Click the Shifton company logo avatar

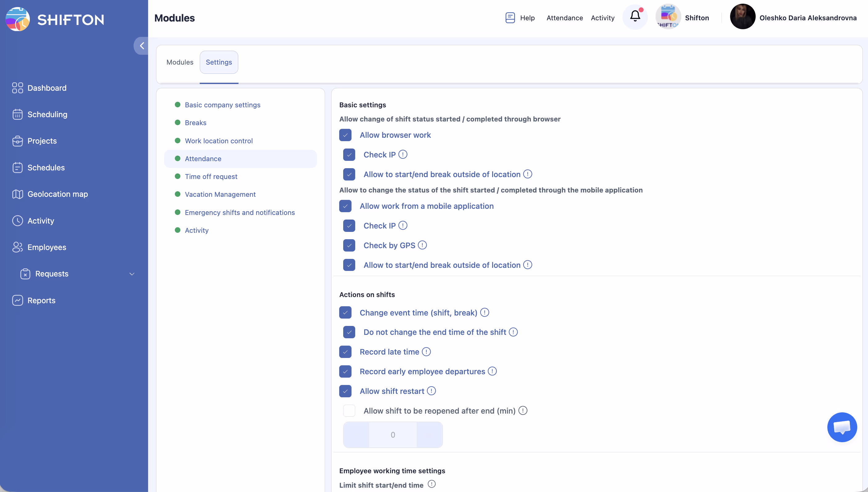point(668,17)
